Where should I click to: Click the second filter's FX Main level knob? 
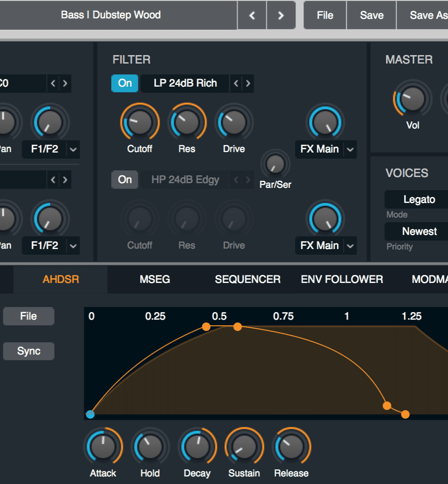coord(325,218)
